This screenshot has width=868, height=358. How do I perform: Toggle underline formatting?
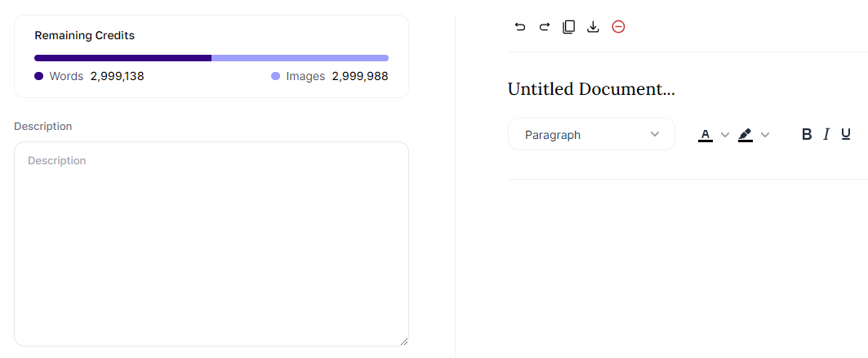(x=846, y=134)
